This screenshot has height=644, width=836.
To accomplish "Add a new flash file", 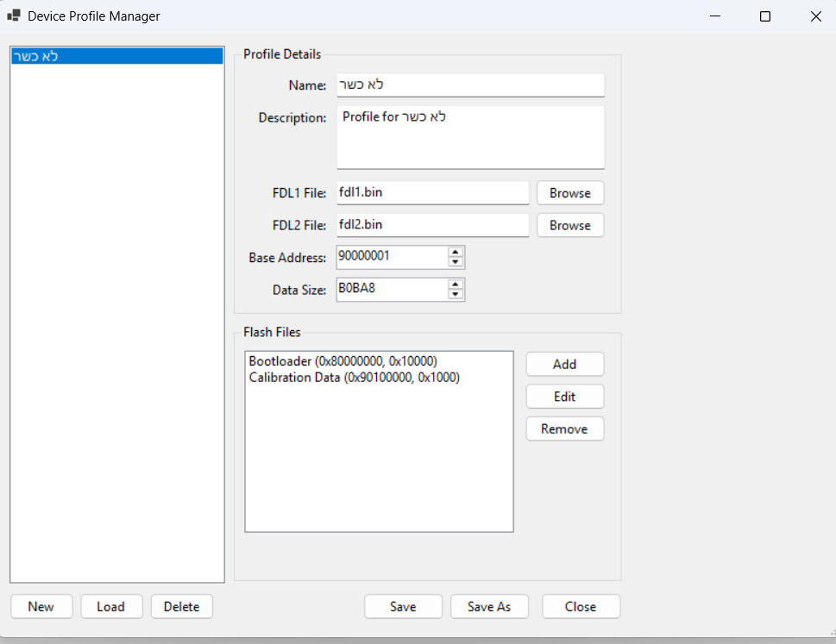I will 564,364.
